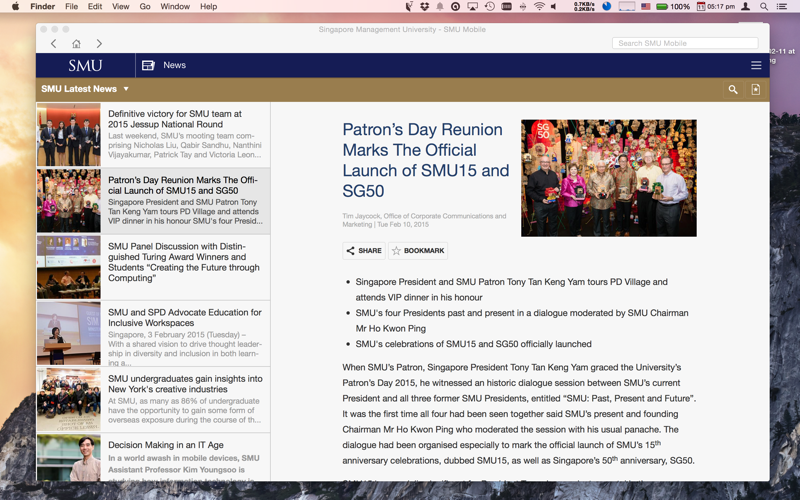Open the Apple menu
The image size is (800, 500).
[x=15, y=6]
